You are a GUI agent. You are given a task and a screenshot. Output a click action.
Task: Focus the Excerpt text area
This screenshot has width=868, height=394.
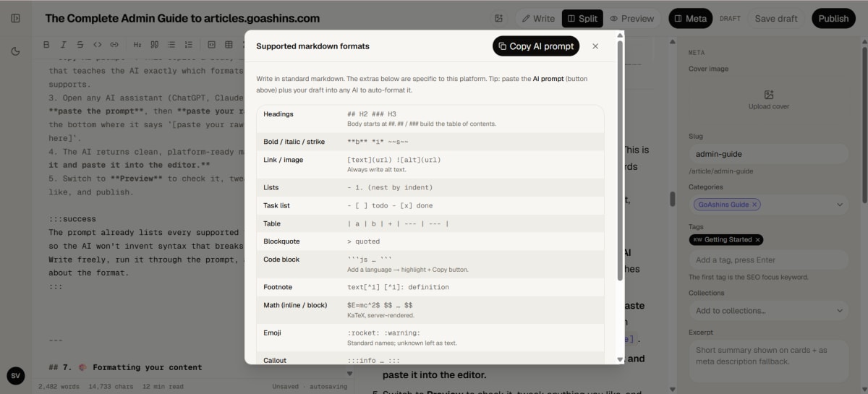click(768, 361)
